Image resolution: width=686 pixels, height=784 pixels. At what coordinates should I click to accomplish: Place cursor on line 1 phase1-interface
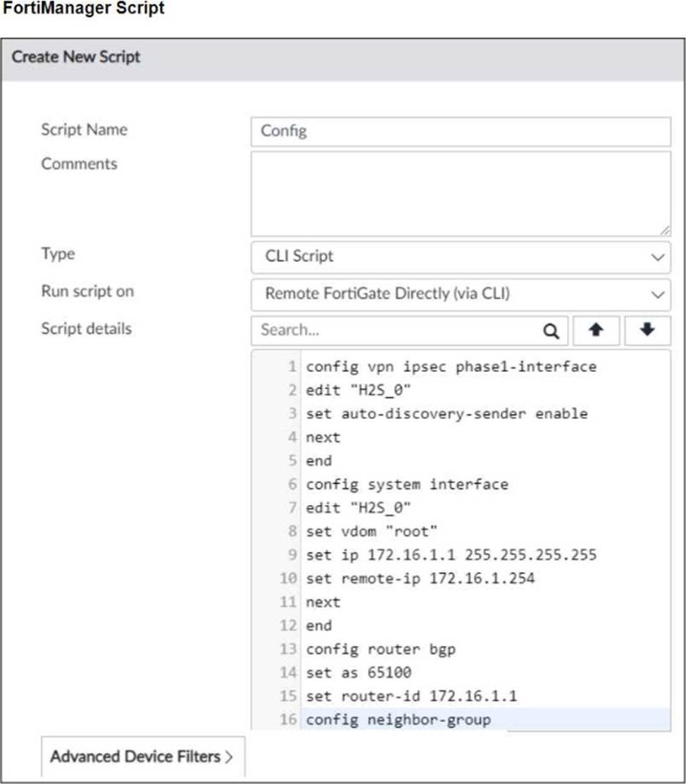click(451, 366)
